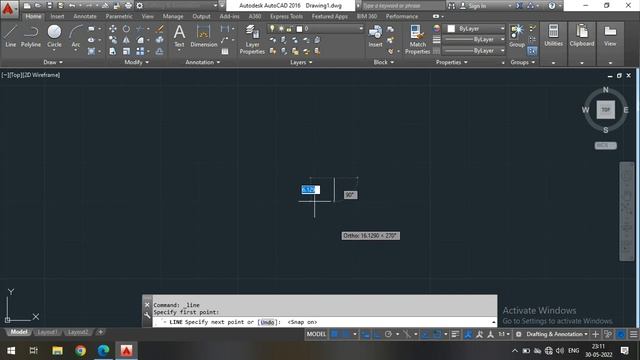Add a new layout tab with plus button
The height and width of the screenshot is (360, 640).
tap(100, 332)
